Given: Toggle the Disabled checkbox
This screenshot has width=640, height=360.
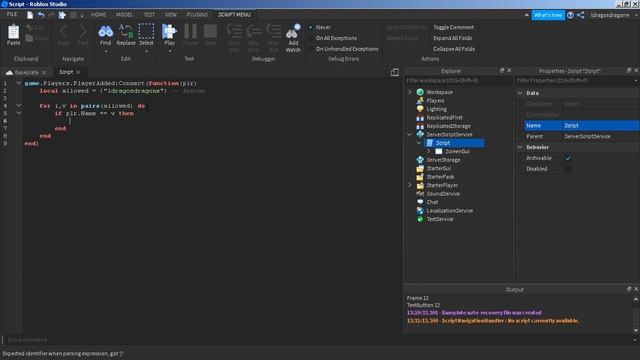Looking at the screenshot, I should coord(568,169).
